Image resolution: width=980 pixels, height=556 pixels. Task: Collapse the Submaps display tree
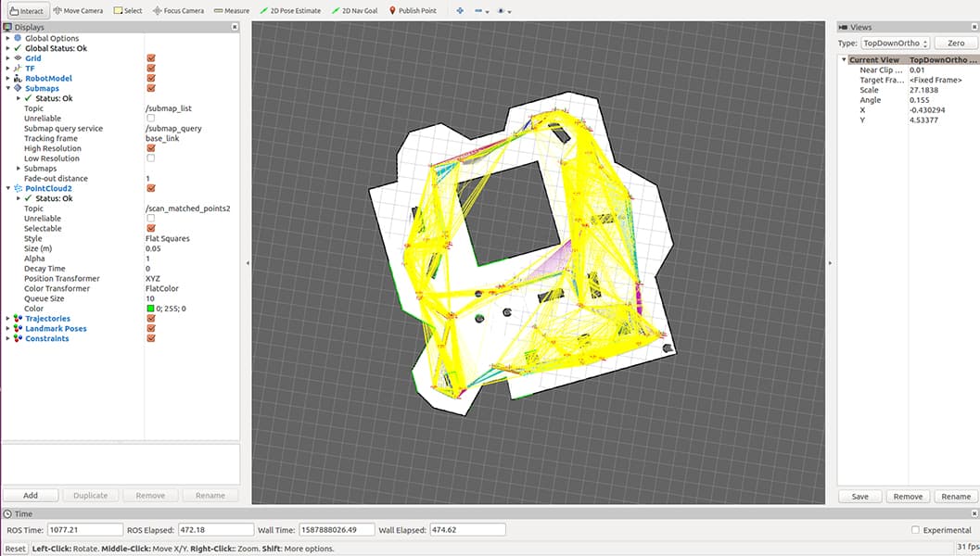tap(8, 88)
